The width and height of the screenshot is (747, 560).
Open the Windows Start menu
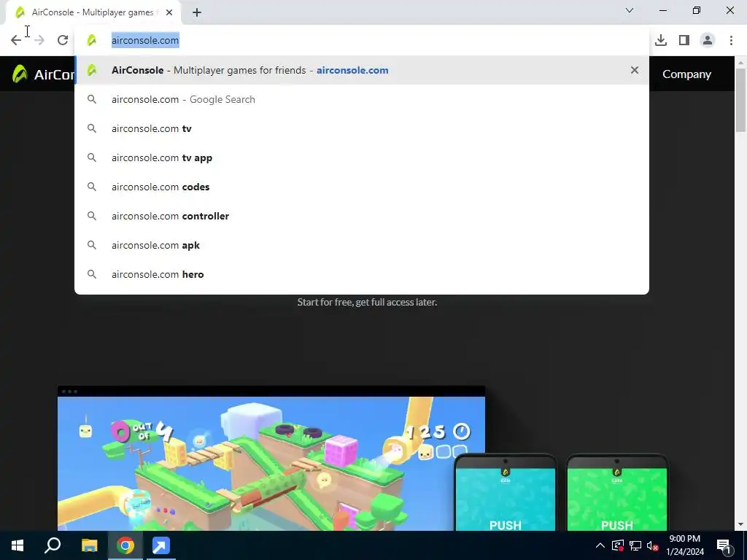[x=18, y=545]
